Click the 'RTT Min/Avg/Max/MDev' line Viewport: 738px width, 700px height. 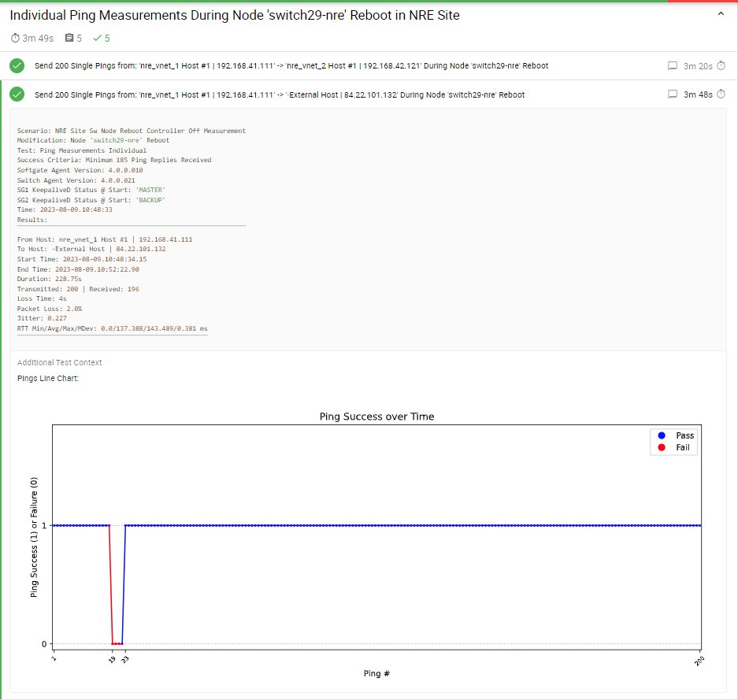pyautogui.click(x=113, y=328)
